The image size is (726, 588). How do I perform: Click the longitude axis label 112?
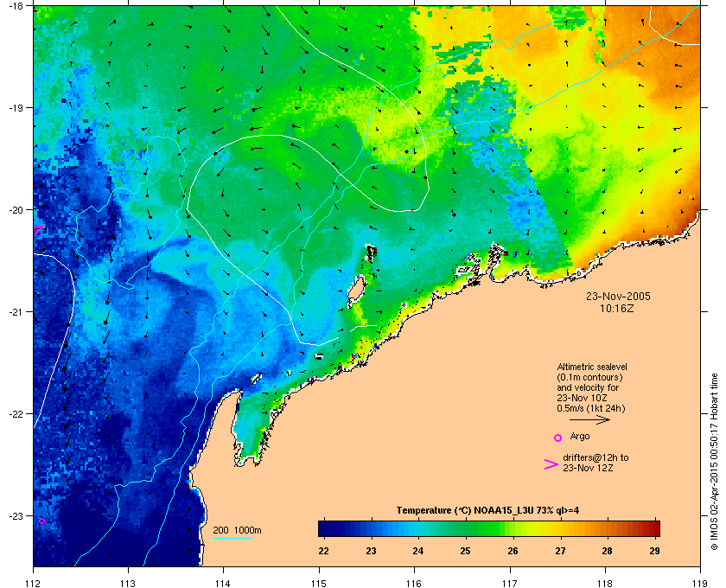(33, 583)
